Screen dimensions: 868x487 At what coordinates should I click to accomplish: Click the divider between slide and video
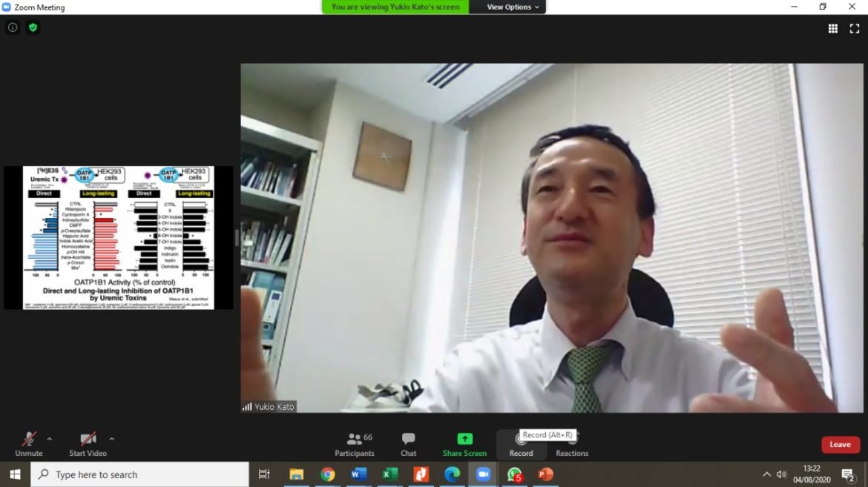point(237,237)
